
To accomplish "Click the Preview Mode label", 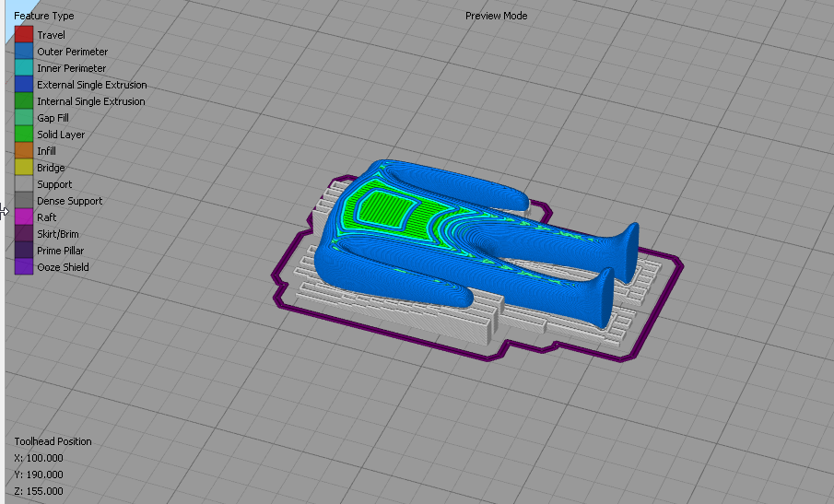I will click(x=496, y=16).
